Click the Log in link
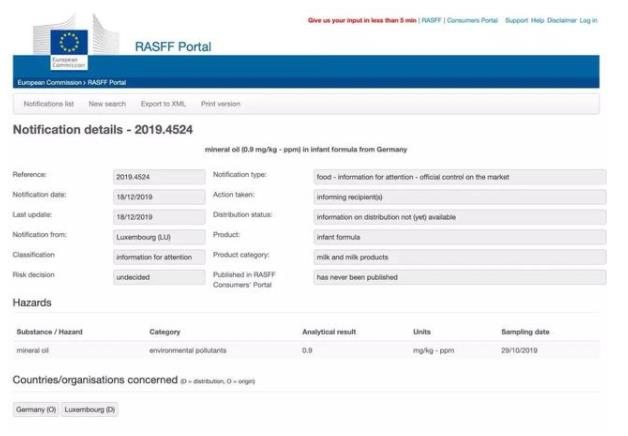 (x=588, y=20)
